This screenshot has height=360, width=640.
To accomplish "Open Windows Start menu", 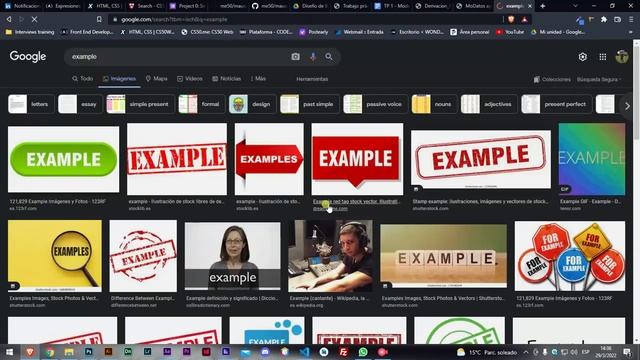I will [x=9, y=352].
